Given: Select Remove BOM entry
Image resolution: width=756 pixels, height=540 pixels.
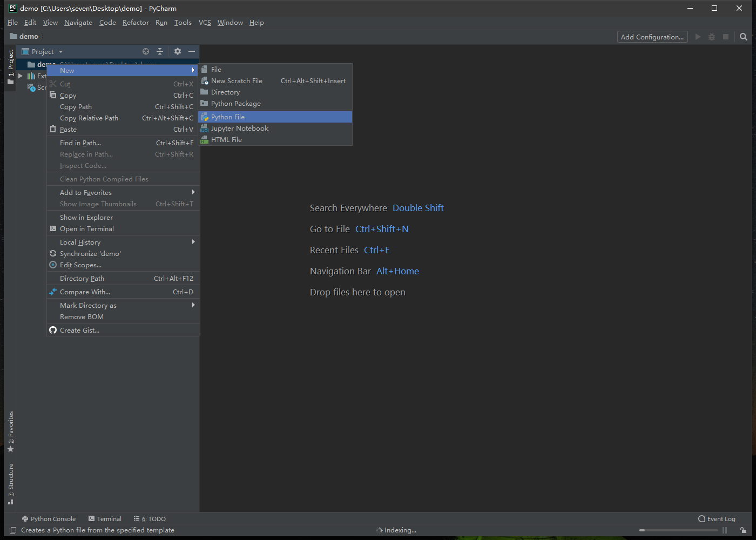Looking at the screenshot, I should click(124, 316).
